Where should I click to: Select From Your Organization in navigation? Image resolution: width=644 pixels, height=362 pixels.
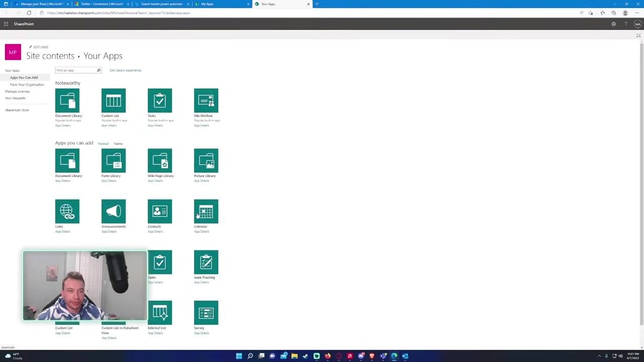coord(27,84)
